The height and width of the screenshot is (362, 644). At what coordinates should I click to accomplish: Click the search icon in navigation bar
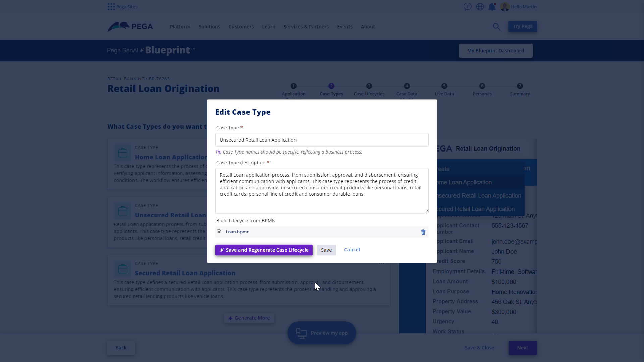pyautogui.click(x=496, y=26)
